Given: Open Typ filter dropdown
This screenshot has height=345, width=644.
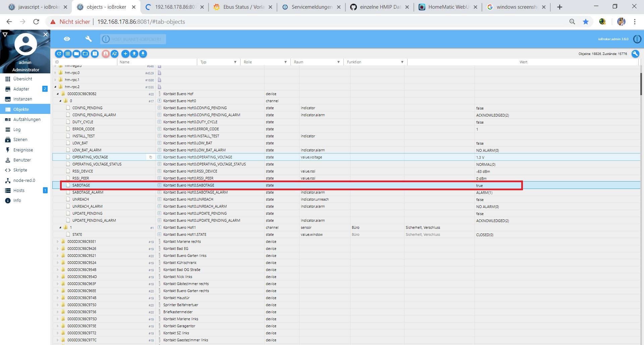Looking at the screenshot, I should tap(235, 62).
